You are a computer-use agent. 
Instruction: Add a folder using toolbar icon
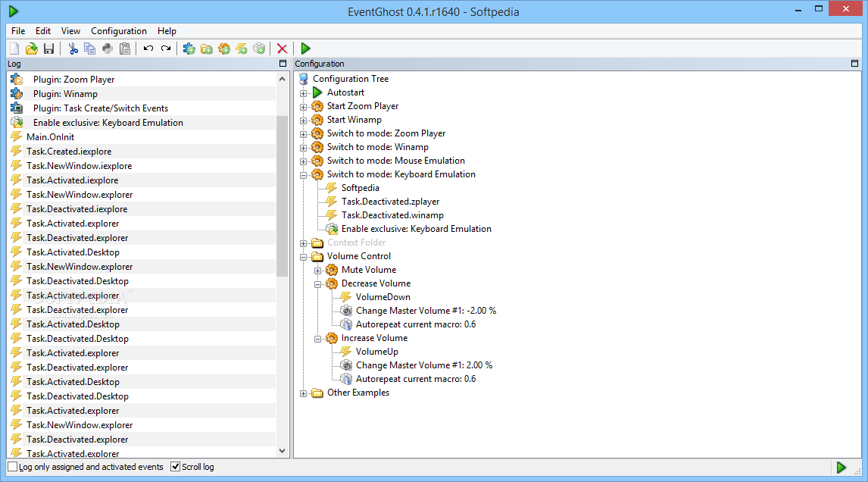207,49
